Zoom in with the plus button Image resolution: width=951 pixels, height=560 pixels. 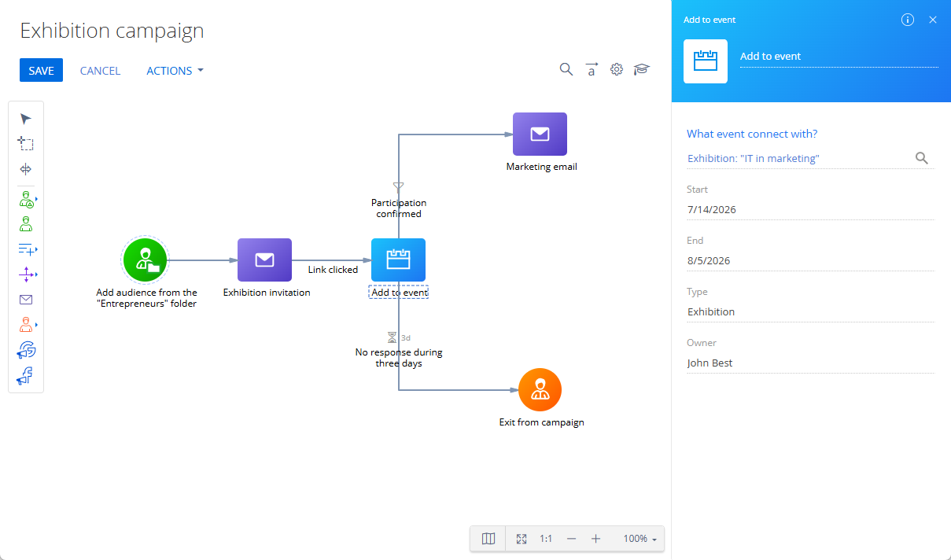coord(595,539)
